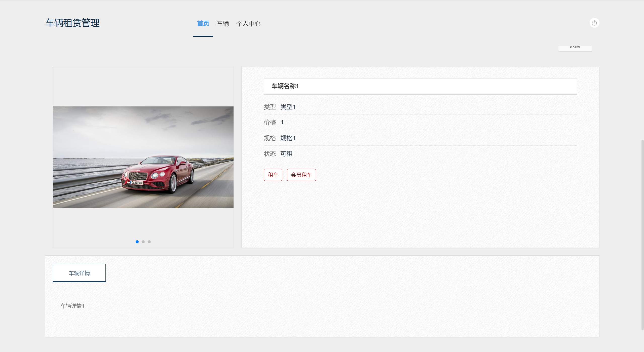Click the power logout icon
The image size is (644, 352).
pos(594,23)
